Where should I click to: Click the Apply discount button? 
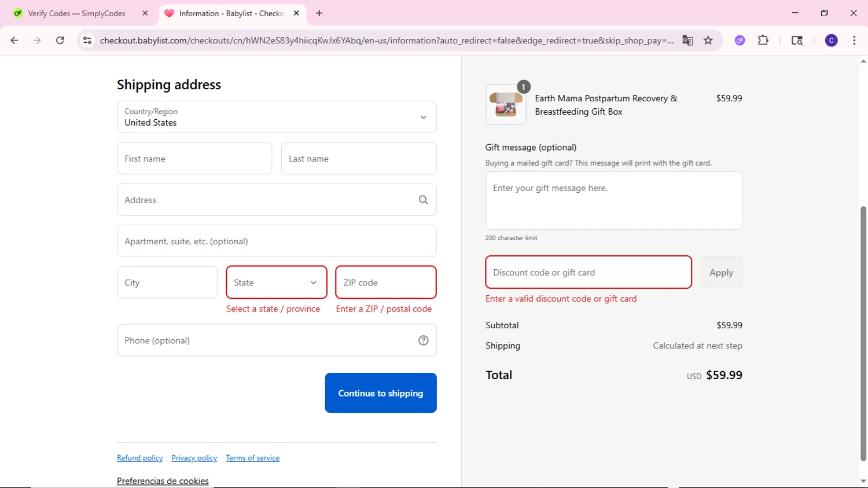coord(721,272)
